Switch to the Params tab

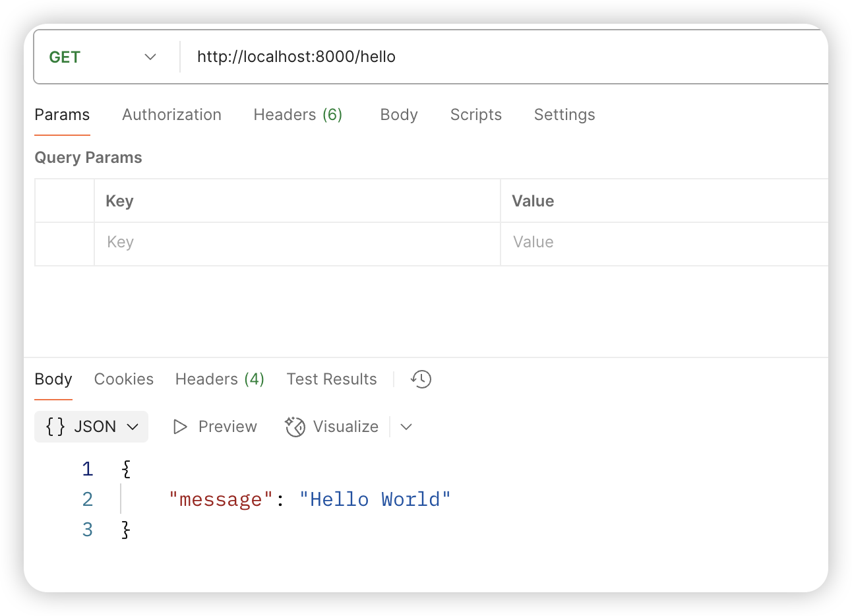point(62,115)
